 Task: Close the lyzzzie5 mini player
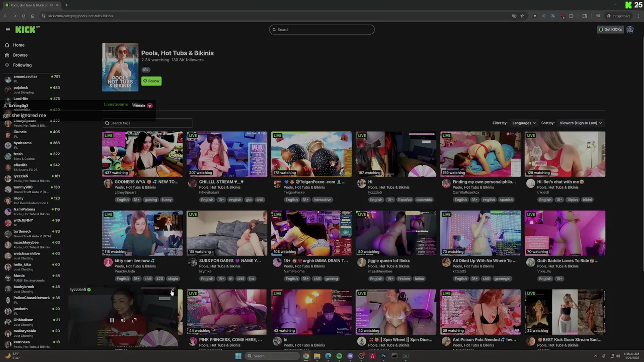pyautogui.click(x=173, y=291)
